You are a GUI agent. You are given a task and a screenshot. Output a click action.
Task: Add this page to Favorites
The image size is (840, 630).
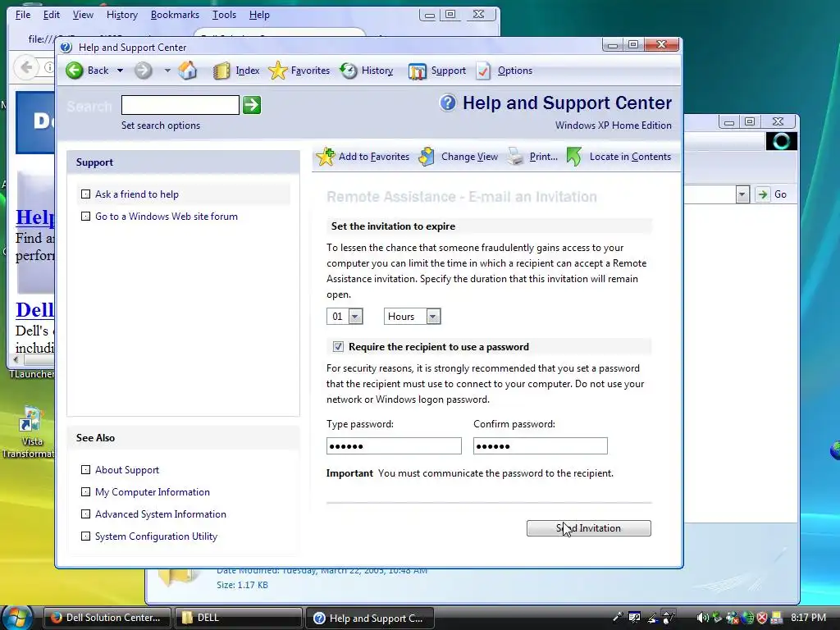363,157
